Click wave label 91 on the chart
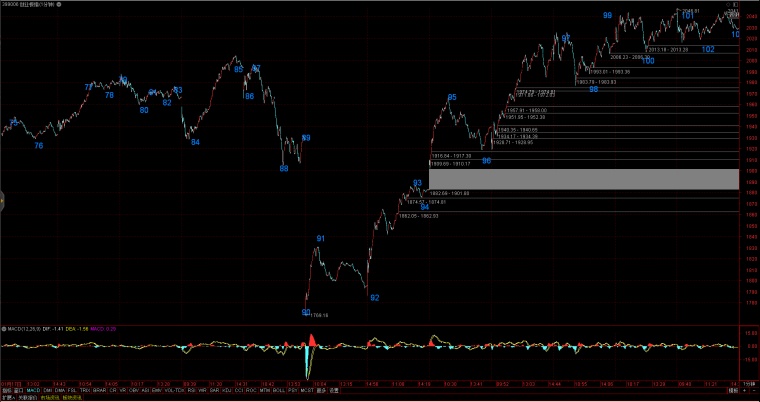The image size is (760, 402). pyautogui.click(x=321, y=239)
